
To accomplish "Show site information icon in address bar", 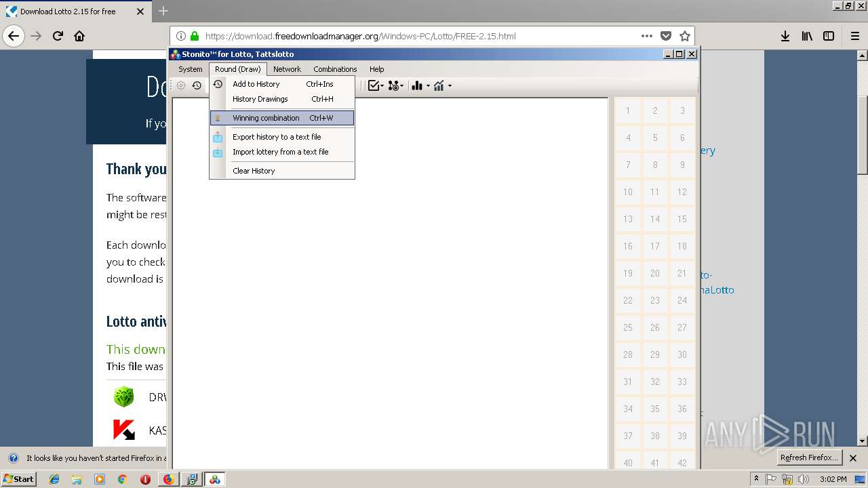I will tap(181, 36).
